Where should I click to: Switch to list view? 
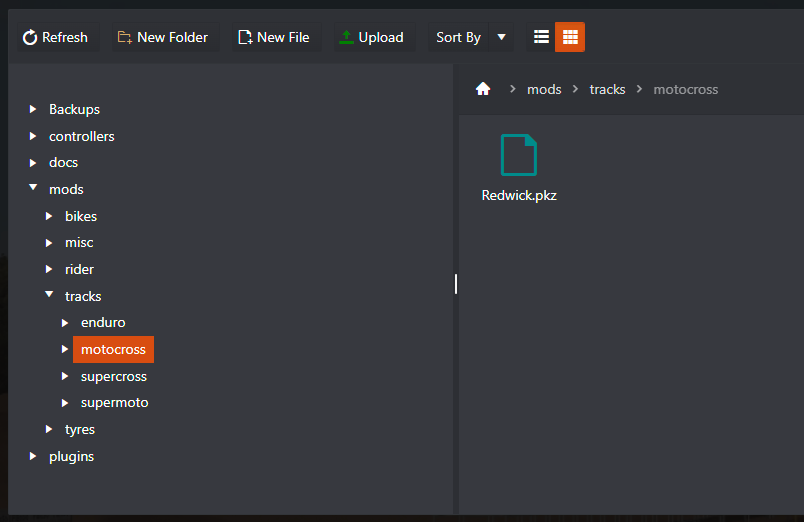541,37
